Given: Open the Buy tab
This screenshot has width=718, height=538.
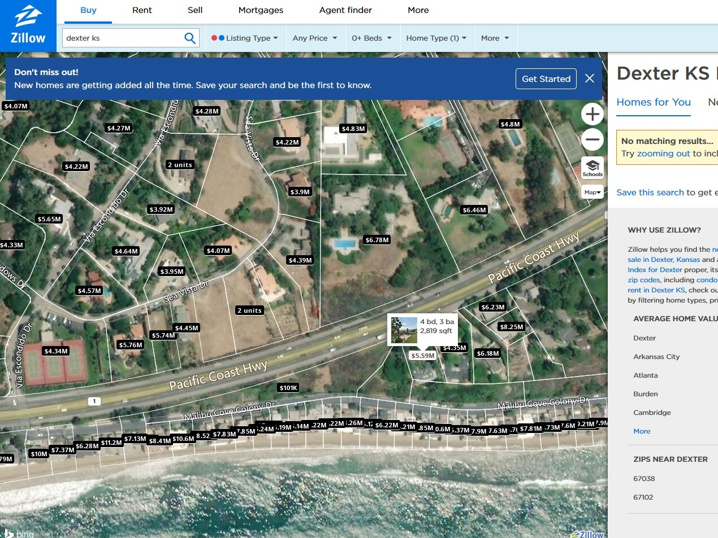Looking at the screenshot, I should 88,10.
